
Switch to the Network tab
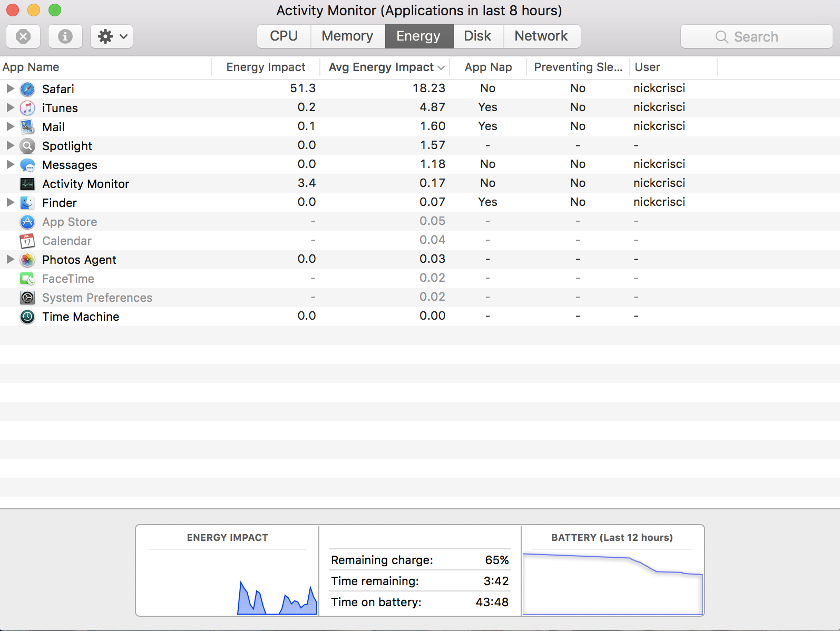[x=542, y=36]
